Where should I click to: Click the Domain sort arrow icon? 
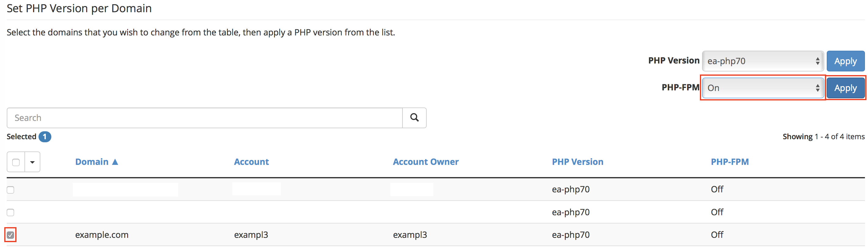click(115, 162)
